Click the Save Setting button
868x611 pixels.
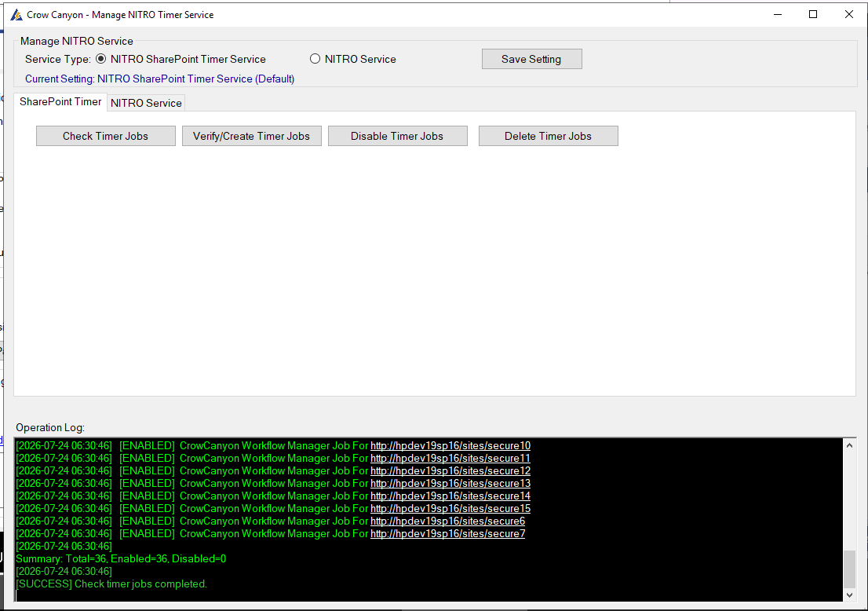(531, 59)
